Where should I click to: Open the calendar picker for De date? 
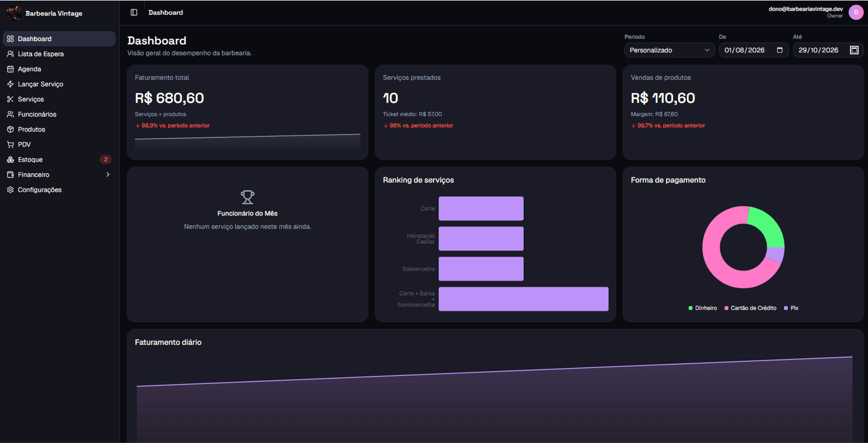[780, 50]
